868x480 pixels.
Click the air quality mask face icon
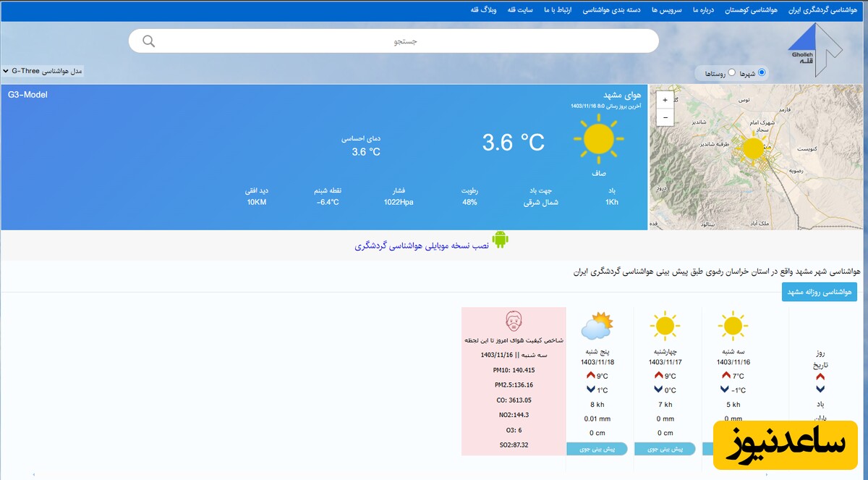coord(514,321)
